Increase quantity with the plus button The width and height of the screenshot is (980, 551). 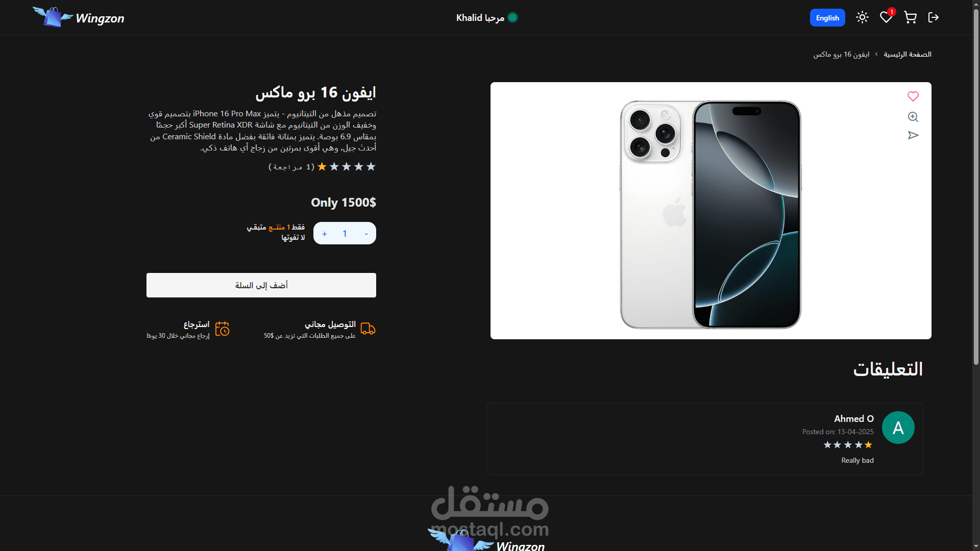coord(325,234)
